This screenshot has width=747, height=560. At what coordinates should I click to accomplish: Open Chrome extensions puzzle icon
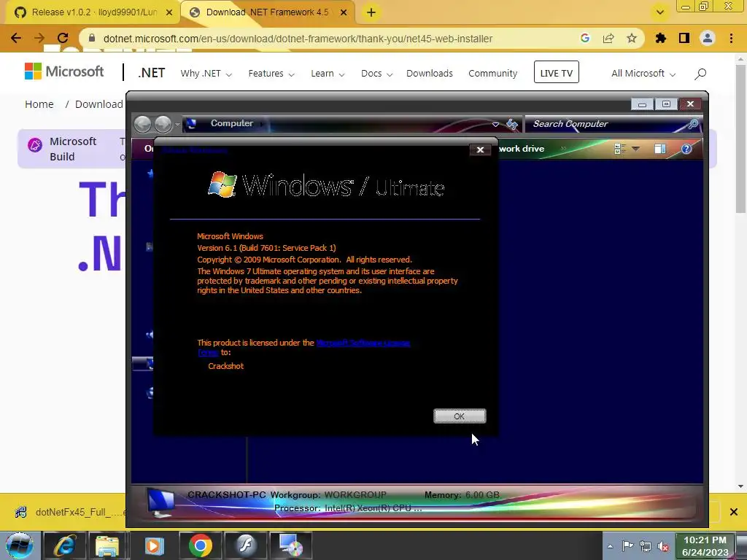pyautogui.click(x=661, y=38)
